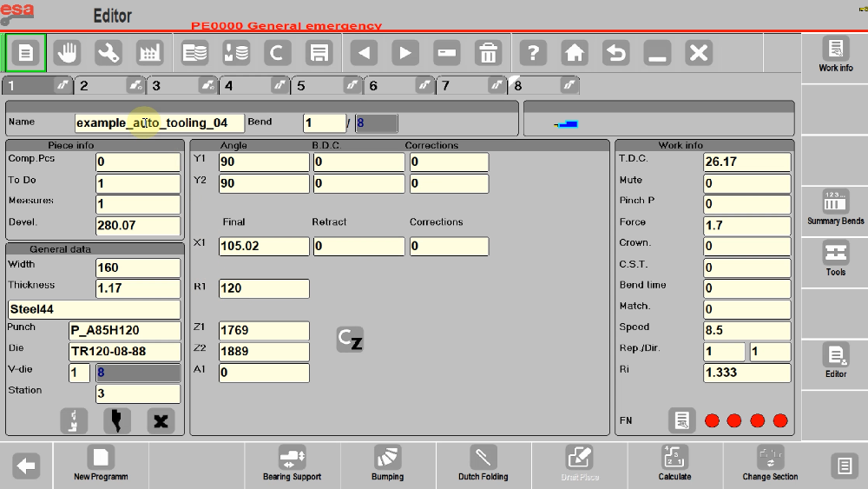Go to previous bend arrow
868x489 pixels.
click(x=364, y=53)
